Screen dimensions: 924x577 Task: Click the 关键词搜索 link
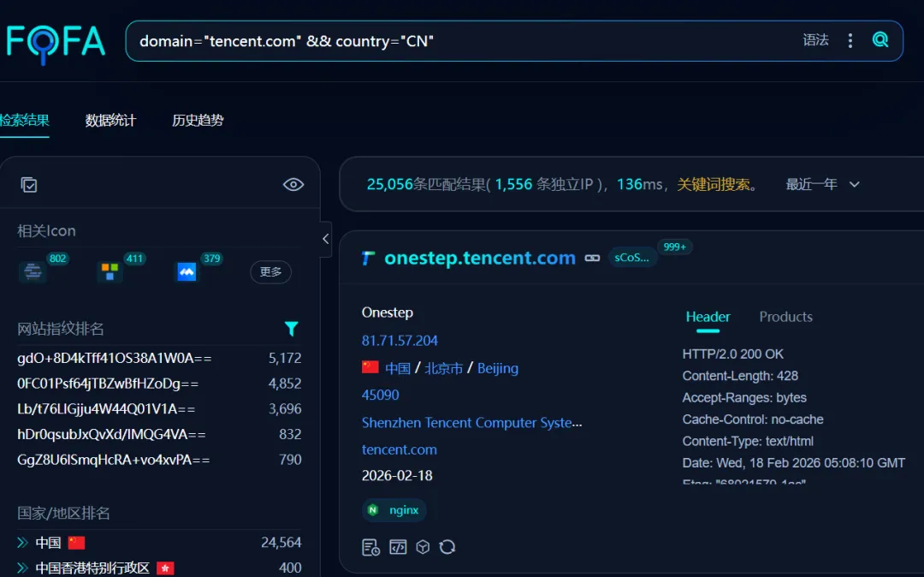pos(713,184)
